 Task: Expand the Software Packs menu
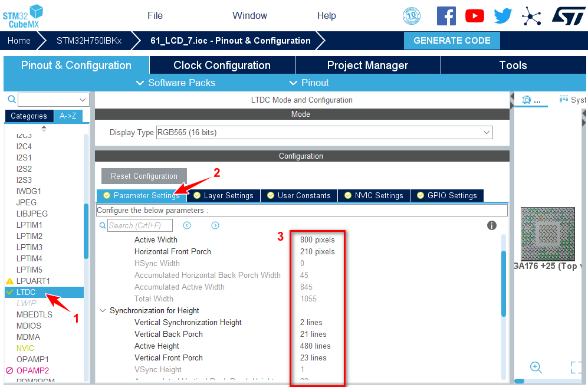point(176,83)
